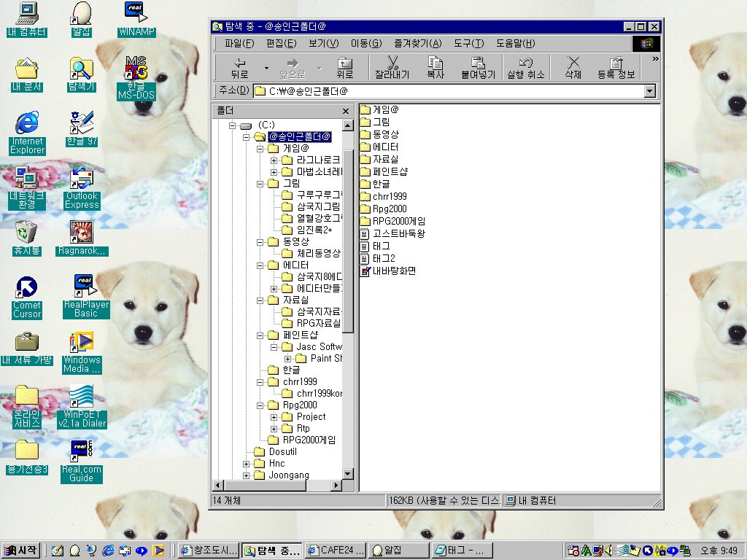Collapse the (C:) drive tree node

point(232,125)
